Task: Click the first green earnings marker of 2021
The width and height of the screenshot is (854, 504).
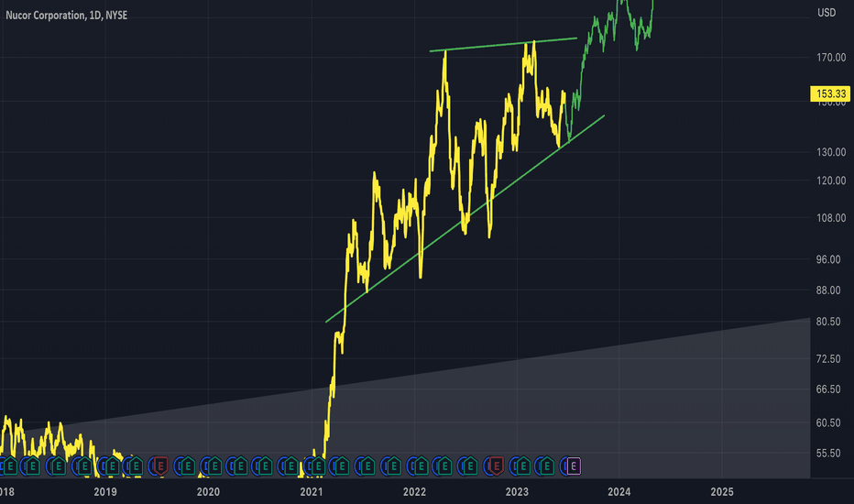Action: coord(318,466)
